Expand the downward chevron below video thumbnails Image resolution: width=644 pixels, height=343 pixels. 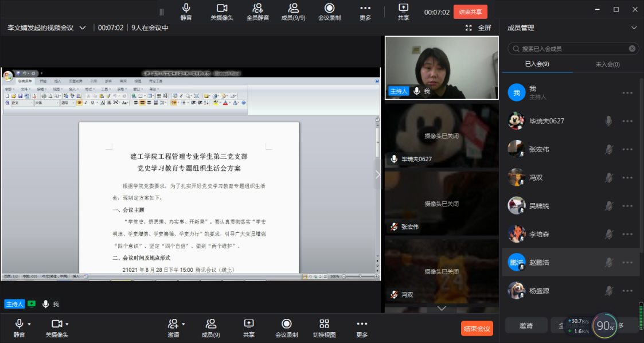click(x=441, y=308)
